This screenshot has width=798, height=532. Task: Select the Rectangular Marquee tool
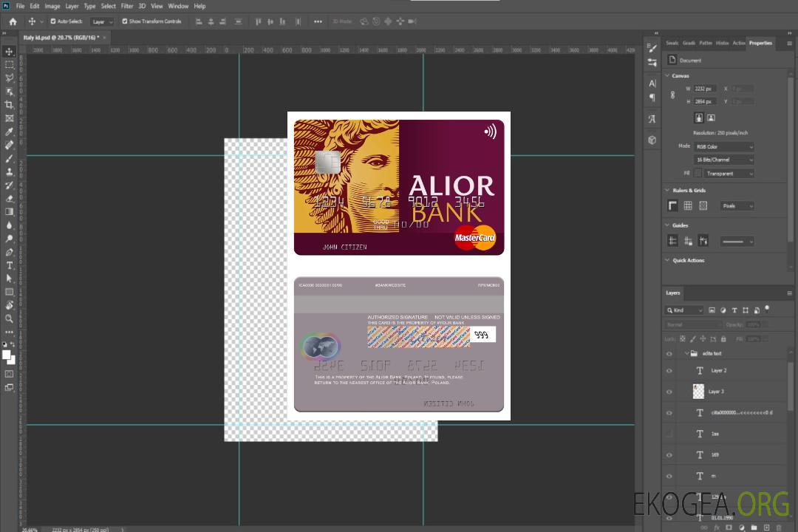click(9, 65)
